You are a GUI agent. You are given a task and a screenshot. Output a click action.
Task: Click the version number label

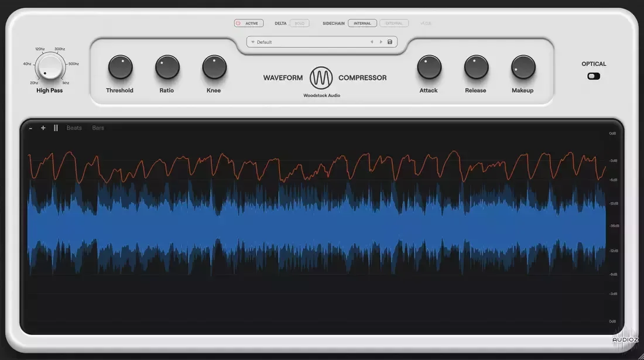tap(426, 23)
